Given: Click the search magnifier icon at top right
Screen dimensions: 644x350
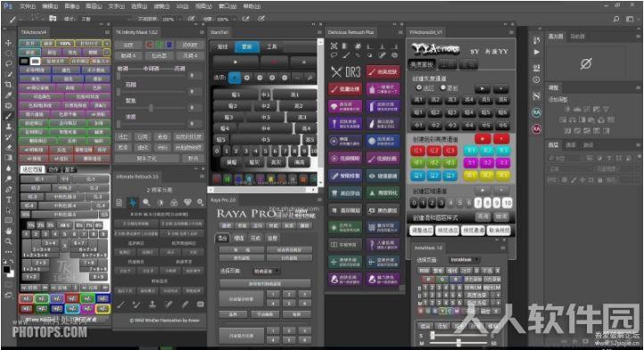Looking at the screenshot, I should pos(616,19).
